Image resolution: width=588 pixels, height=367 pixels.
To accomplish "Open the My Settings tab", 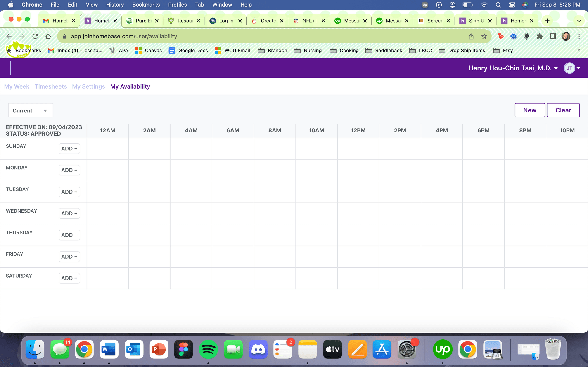I will pyautogui.click(x=88, y=87).
